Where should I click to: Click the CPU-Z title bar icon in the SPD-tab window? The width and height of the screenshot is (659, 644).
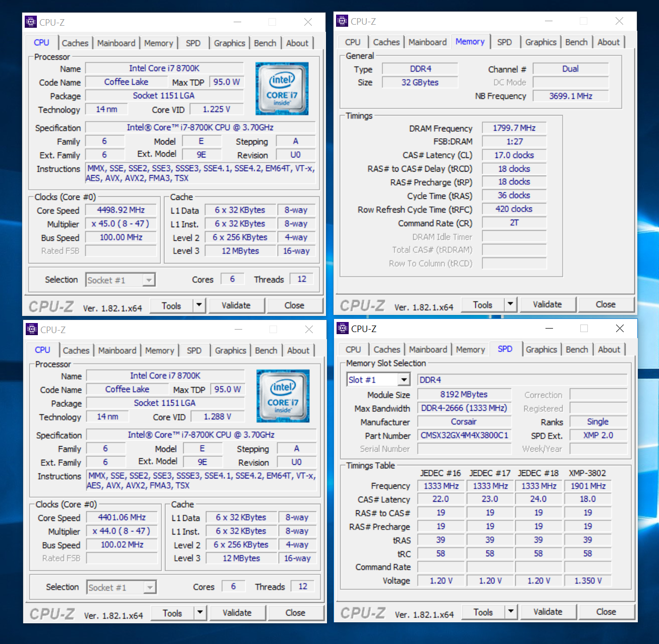pos(343,328)
